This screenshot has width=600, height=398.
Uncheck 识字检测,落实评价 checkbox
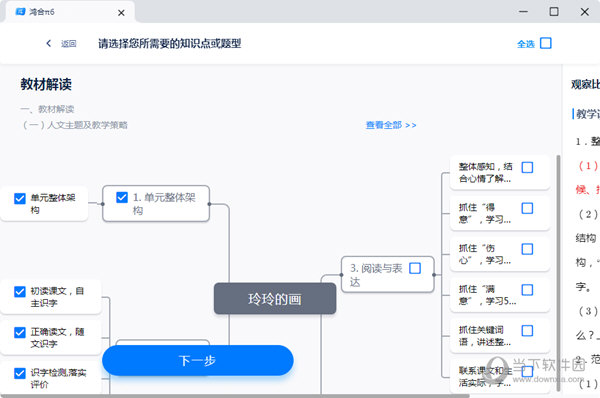20,373
